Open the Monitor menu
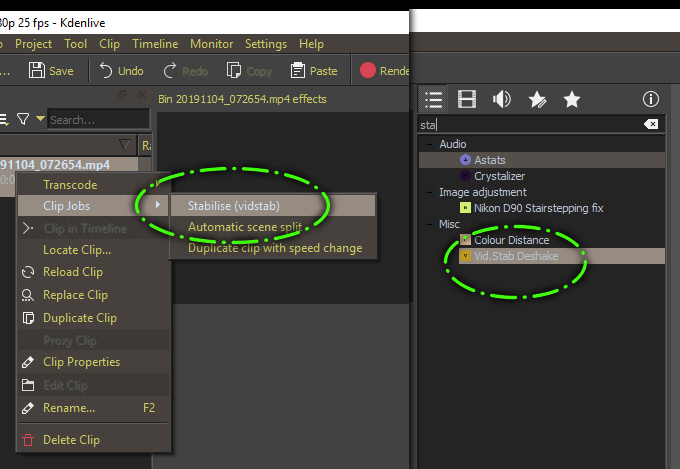680x469 pixels. pyautogui.click(x=212, y=44)
